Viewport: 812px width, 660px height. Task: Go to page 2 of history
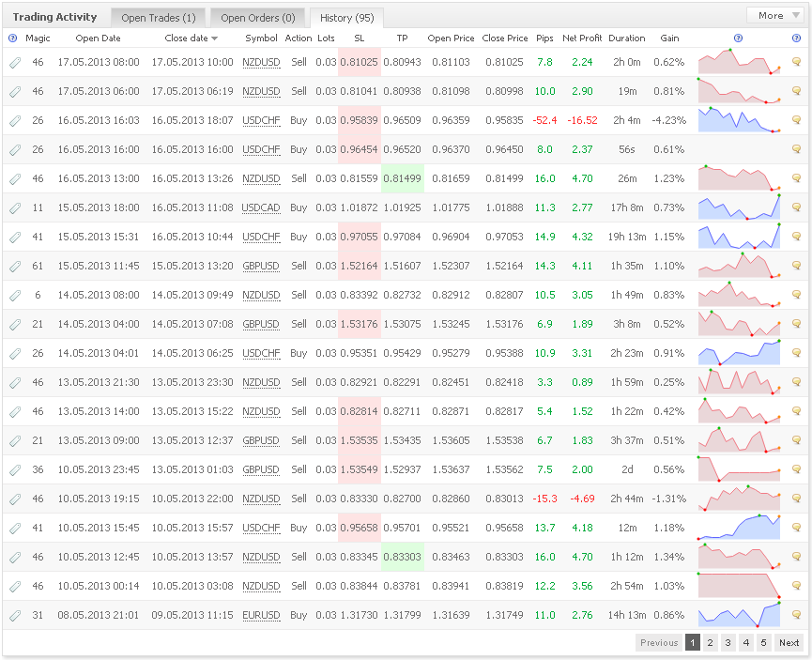click(x=710, y=642)
